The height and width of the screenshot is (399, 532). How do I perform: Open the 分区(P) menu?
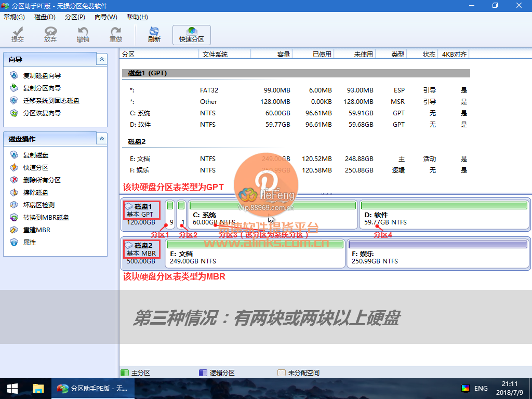pos(75,17)
